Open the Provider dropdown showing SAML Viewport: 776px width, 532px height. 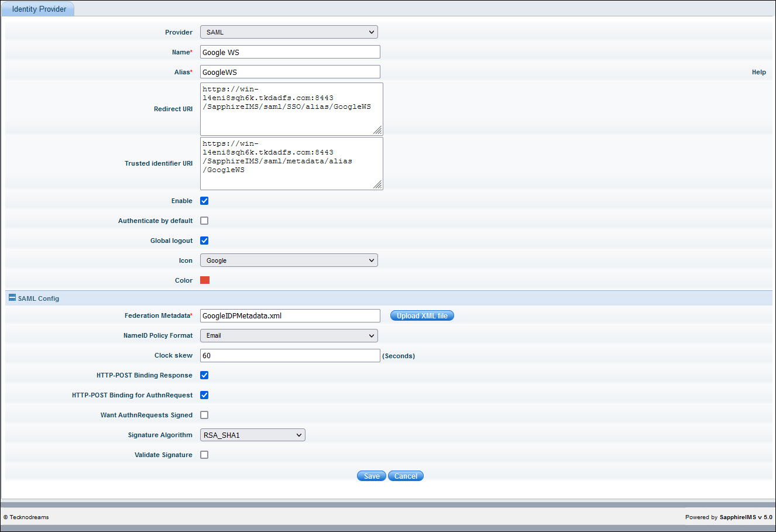click(x=289, y=32)
